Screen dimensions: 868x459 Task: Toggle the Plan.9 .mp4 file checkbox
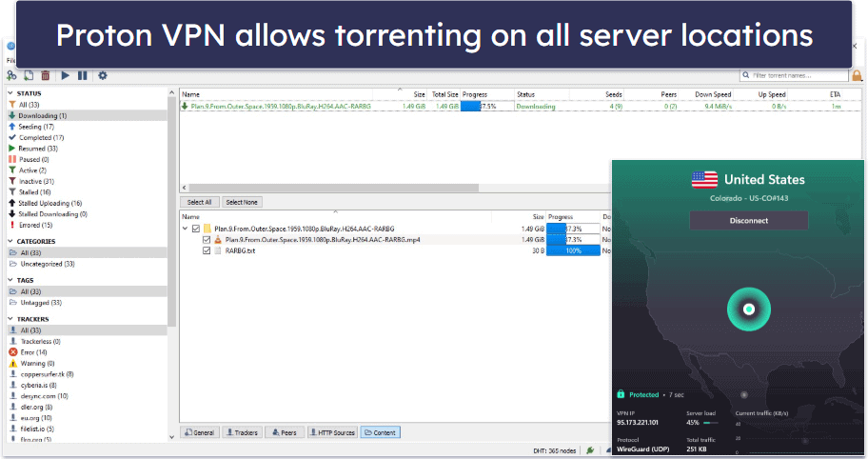tap(207, 240)
